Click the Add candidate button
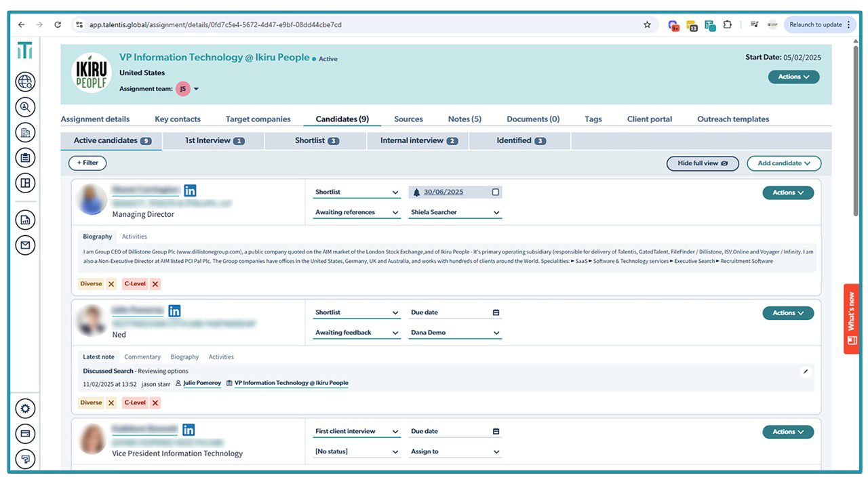Screen dimensions: 868x488 [783, 163]
